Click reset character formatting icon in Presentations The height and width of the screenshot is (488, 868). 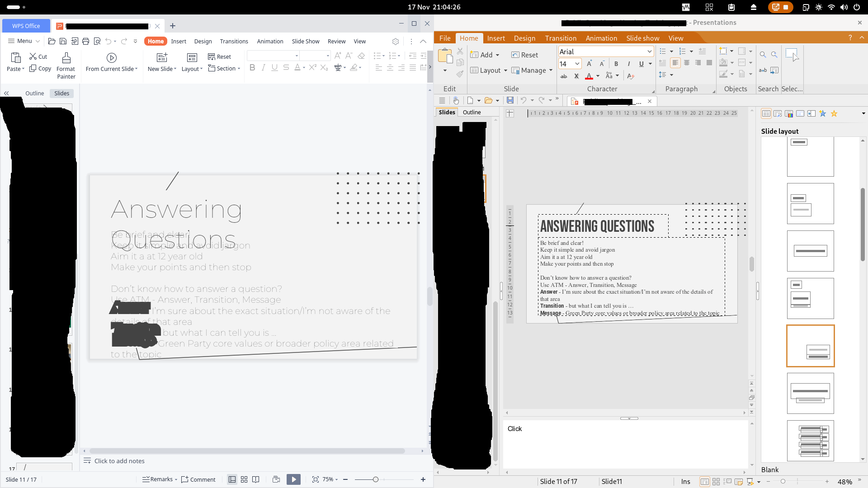coord(631,76)
